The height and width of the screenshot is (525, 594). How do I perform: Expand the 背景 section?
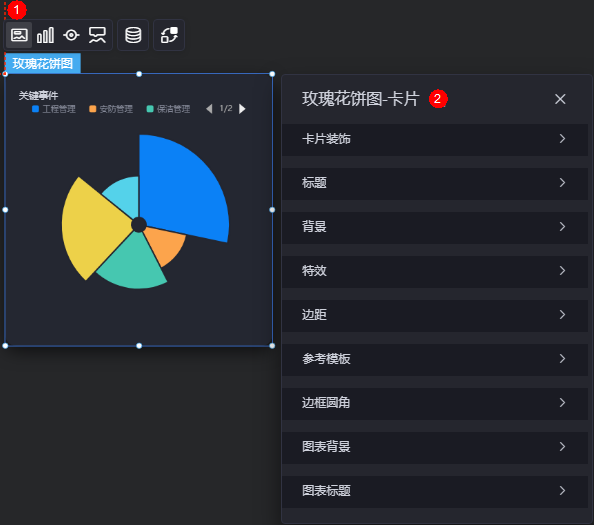coord(435,227)
